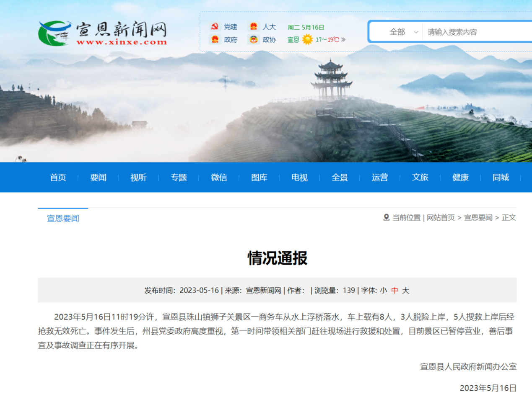This screenshot has width=532, height=394.
Task: Click the 政府 emblem icon
Action: pyautogui.click(x=215, y=40)
